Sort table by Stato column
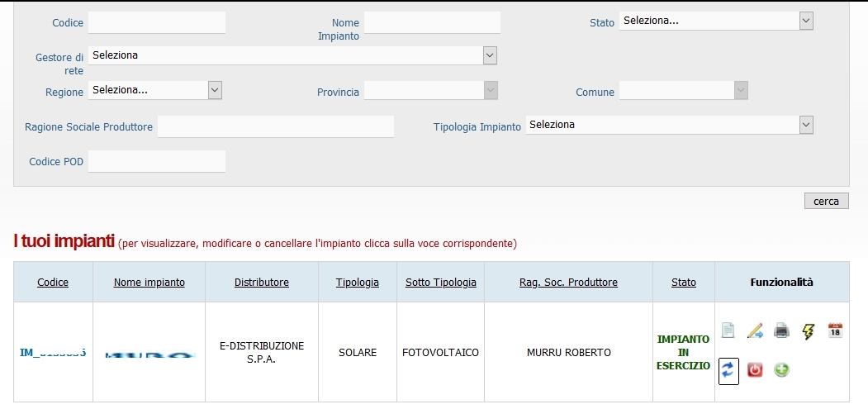This screenshot has height=409, width=868. 684,282
